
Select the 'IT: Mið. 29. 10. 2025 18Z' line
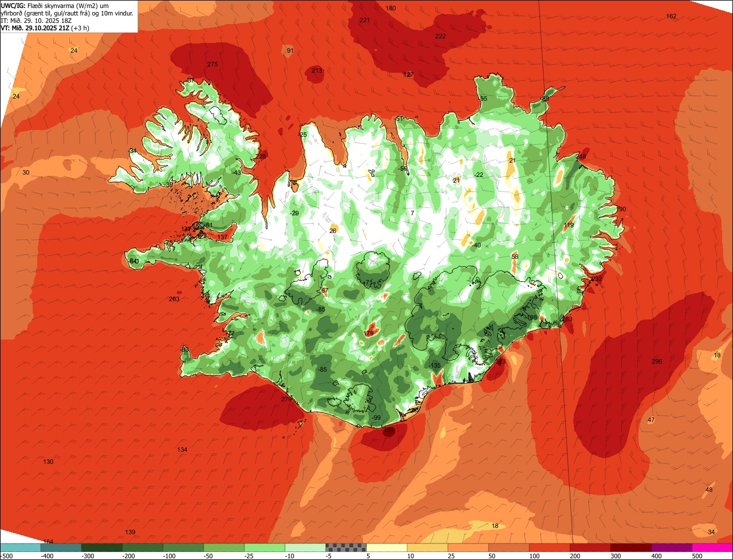(x=37, y=21)
